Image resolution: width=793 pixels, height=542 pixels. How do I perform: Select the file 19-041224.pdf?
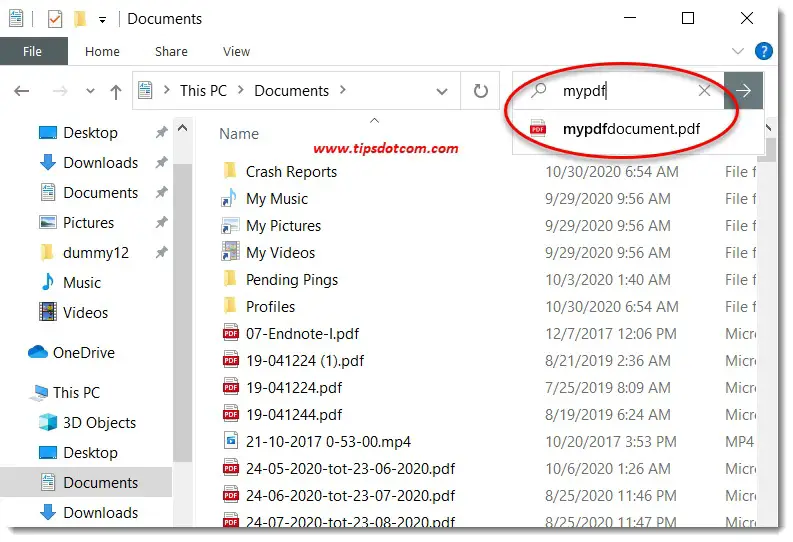pyautogui.click(x=294, y=388)
